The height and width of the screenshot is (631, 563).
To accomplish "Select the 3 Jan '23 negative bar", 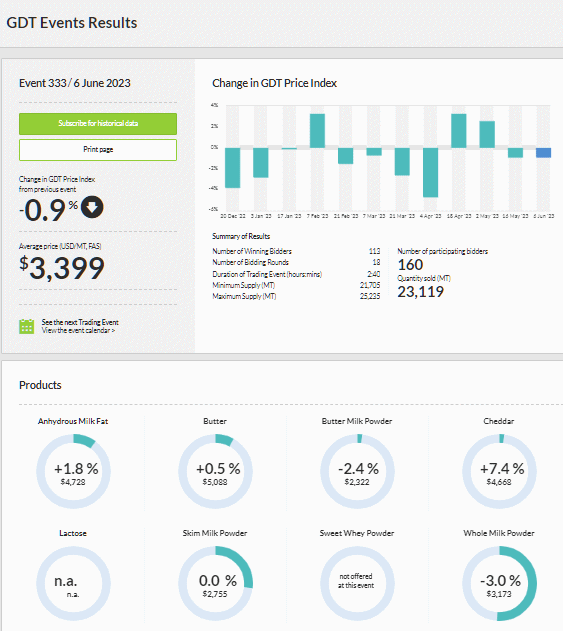I will 261,162.
